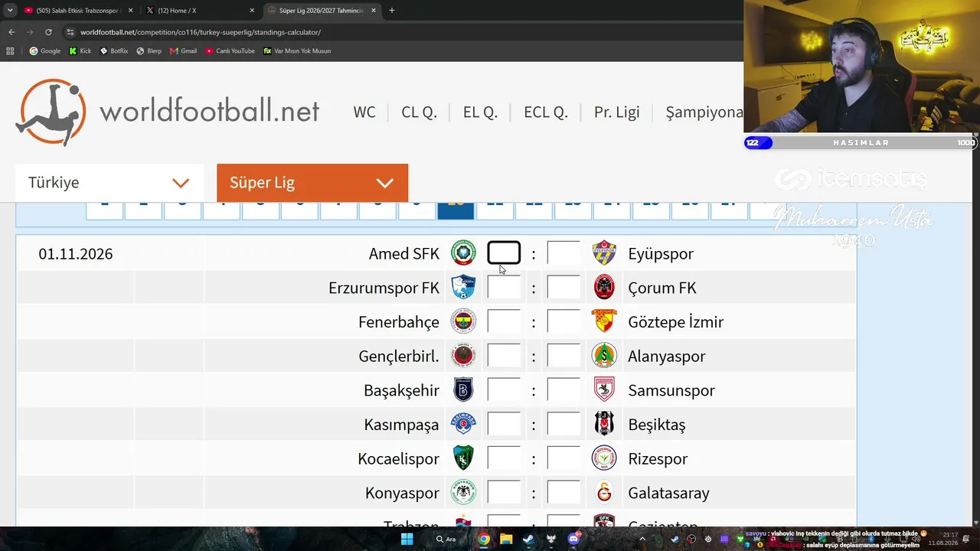Open the Chrome tab search chevron

point(10,11)
